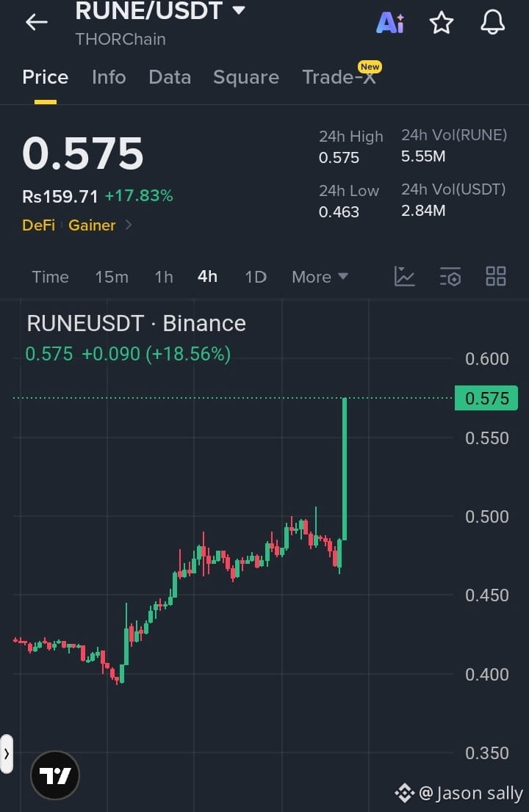This screenshot has width=529, height=812.
Task: Open the DeFi Gainer tags chevron
Action: 129,225
